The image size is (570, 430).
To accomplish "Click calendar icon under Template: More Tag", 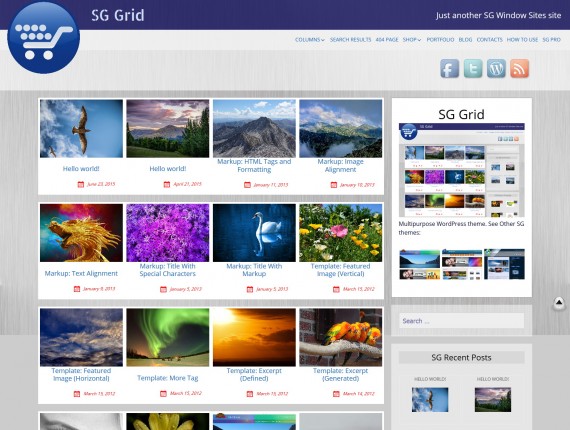I will (x=163, y=394).
